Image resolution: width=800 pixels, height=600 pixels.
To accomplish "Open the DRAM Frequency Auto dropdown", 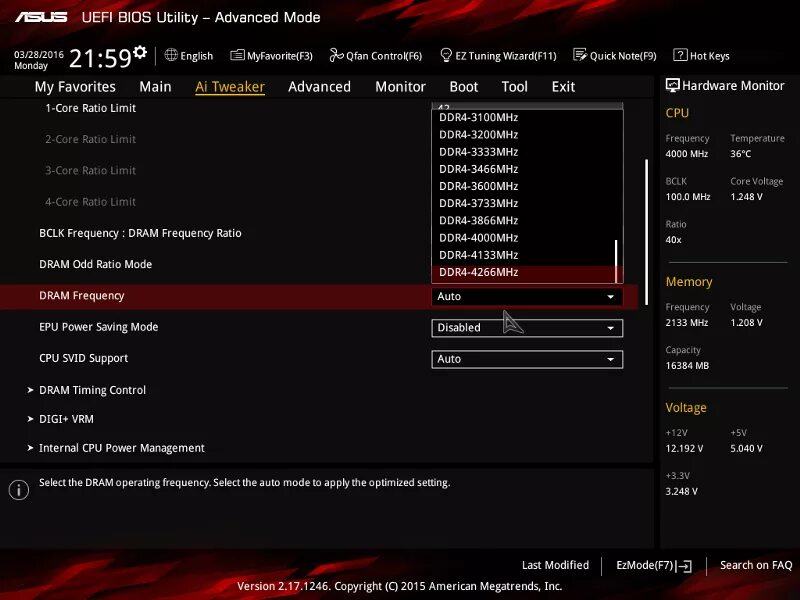I will coord(527,296).
